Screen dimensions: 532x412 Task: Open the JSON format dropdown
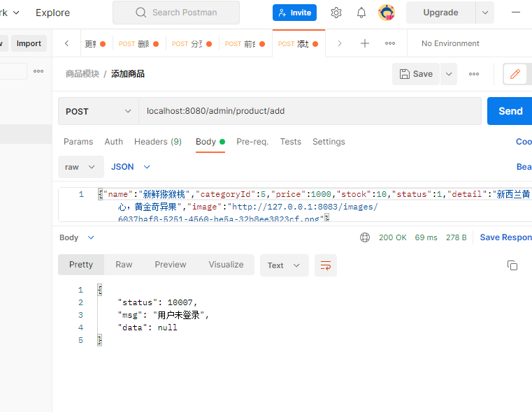click(130, 167)
